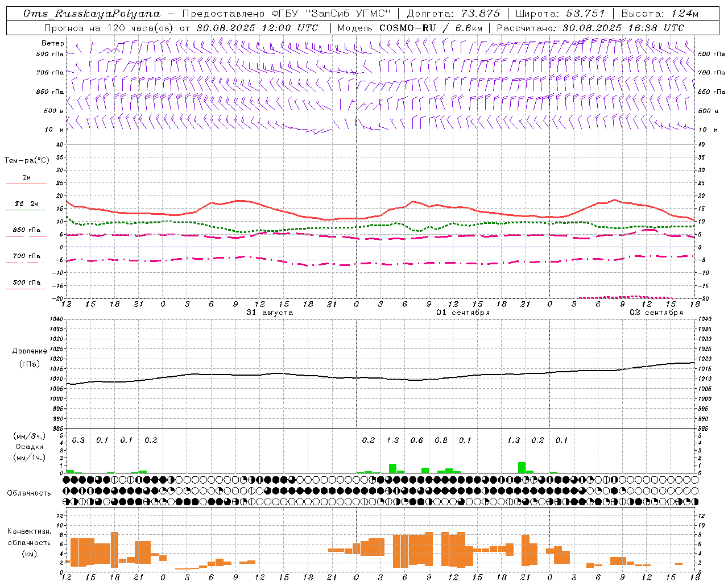Click the Ветер panel label
Image resolution: width=728 pixels, height=582 pixels.
pos(53,43)
